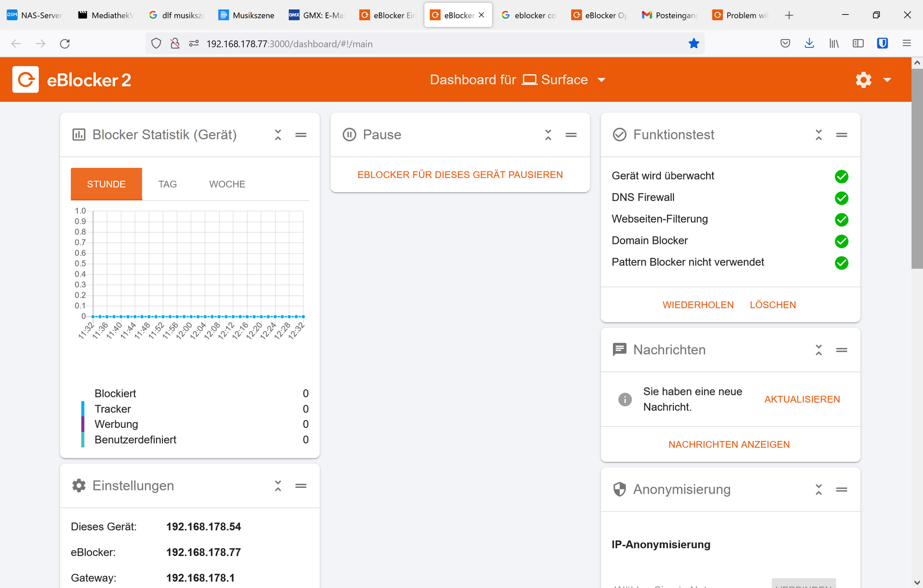Click bookmark star in address bar

694,44
